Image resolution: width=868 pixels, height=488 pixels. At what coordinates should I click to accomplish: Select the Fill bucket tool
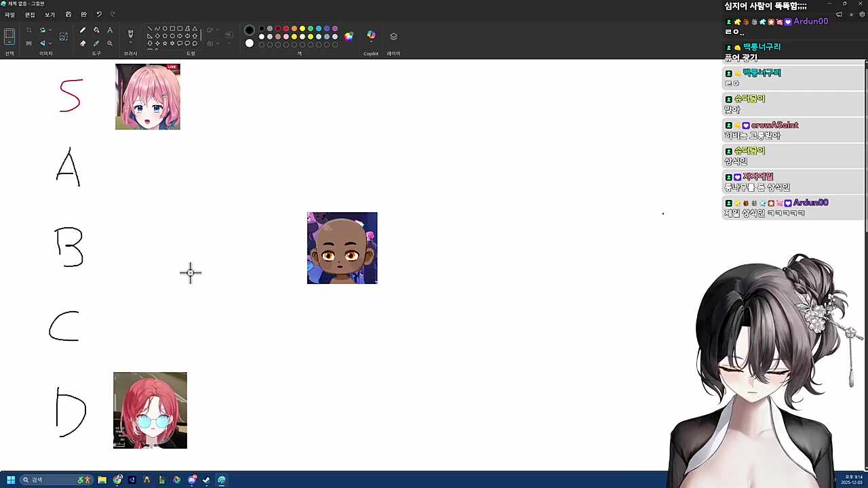point(96,30)
